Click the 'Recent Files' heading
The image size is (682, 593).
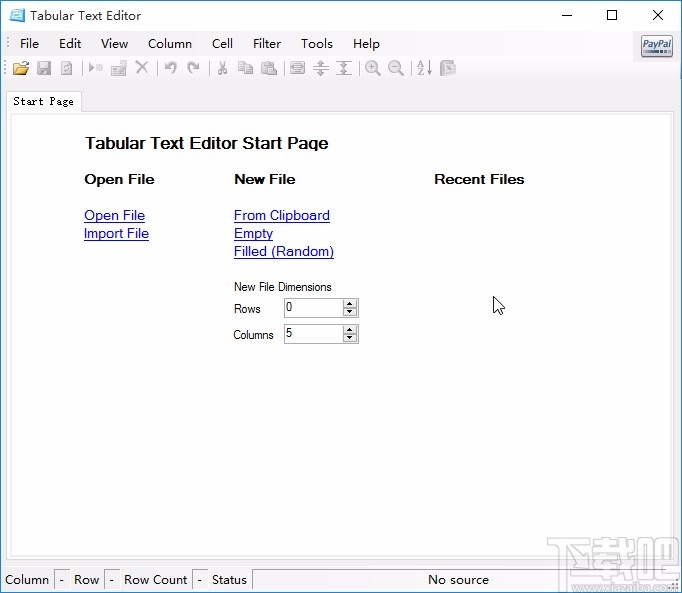tap(479, 179)
